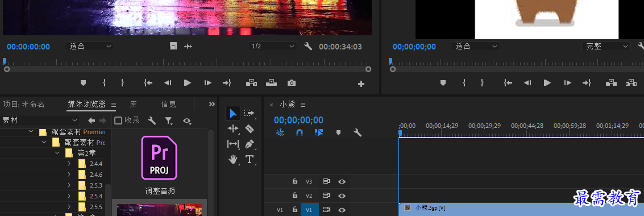The image size is (644, 216).
Task: Open the 信息 tab
Action: click(x=168, y=104)
